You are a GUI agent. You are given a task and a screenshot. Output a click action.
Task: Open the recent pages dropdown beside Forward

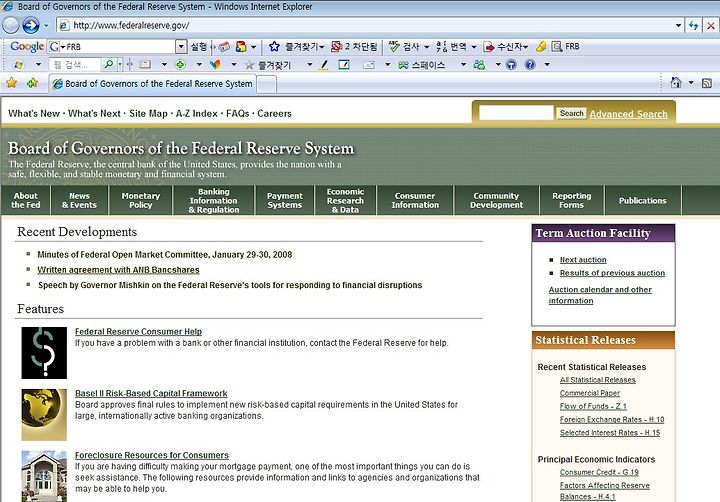point(45,25)
